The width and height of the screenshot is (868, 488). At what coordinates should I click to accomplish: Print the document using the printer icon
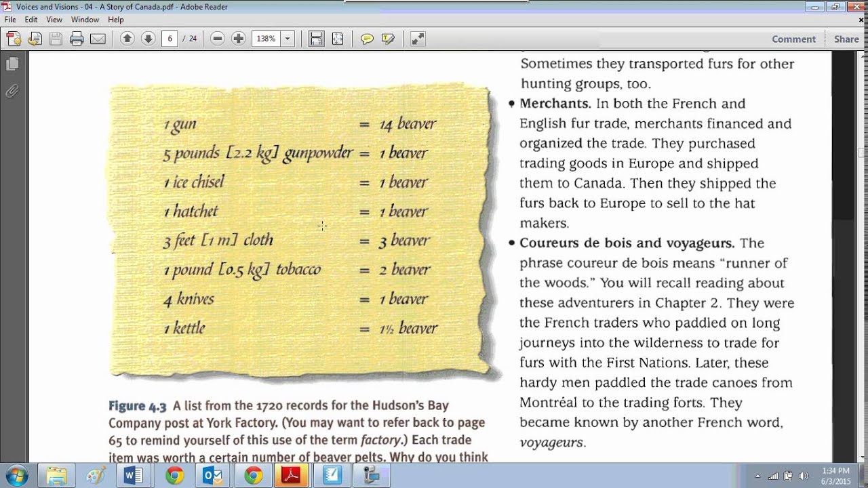point(77,39)
